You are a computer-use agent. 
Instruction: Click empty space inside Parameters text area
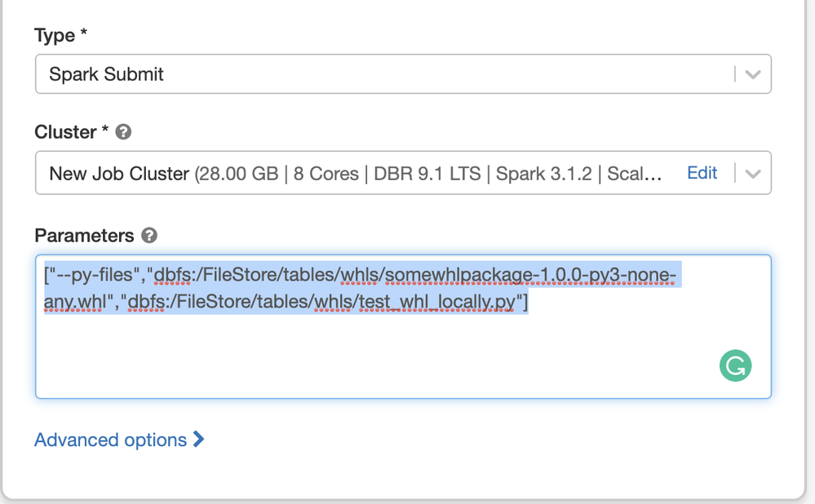pyautogui.click(x=367, y=359)
